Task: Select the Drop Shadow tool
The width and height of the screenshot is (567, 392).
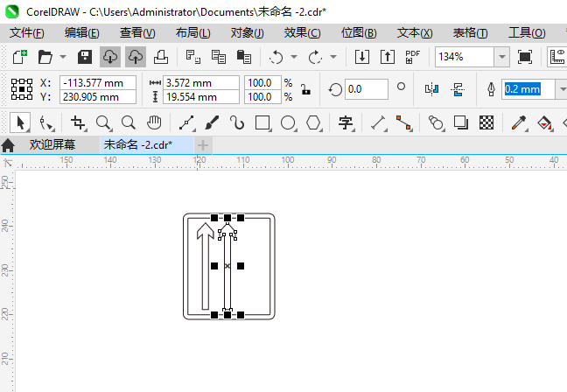Action: point(461,123)
